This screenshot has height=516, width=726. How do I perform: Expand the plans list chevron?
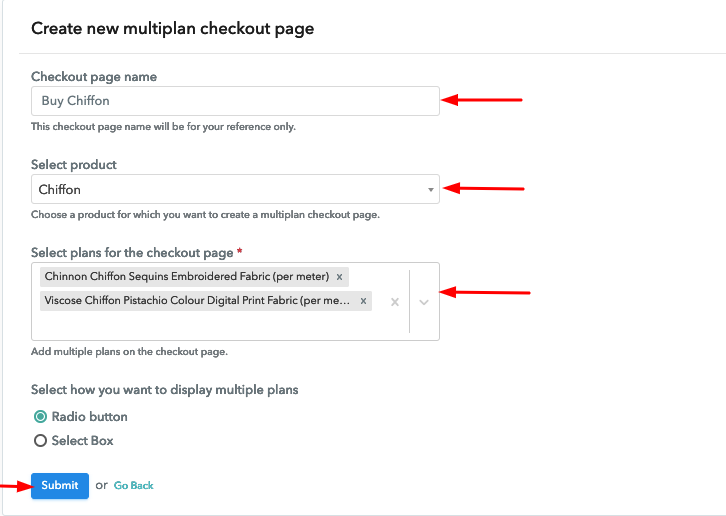(424, 302)
